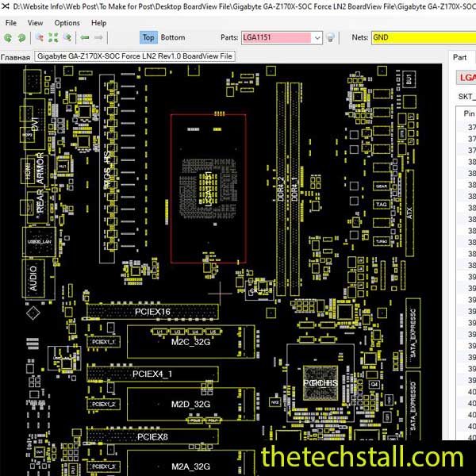Open the Part tab in the side panel

coord(459,57)
